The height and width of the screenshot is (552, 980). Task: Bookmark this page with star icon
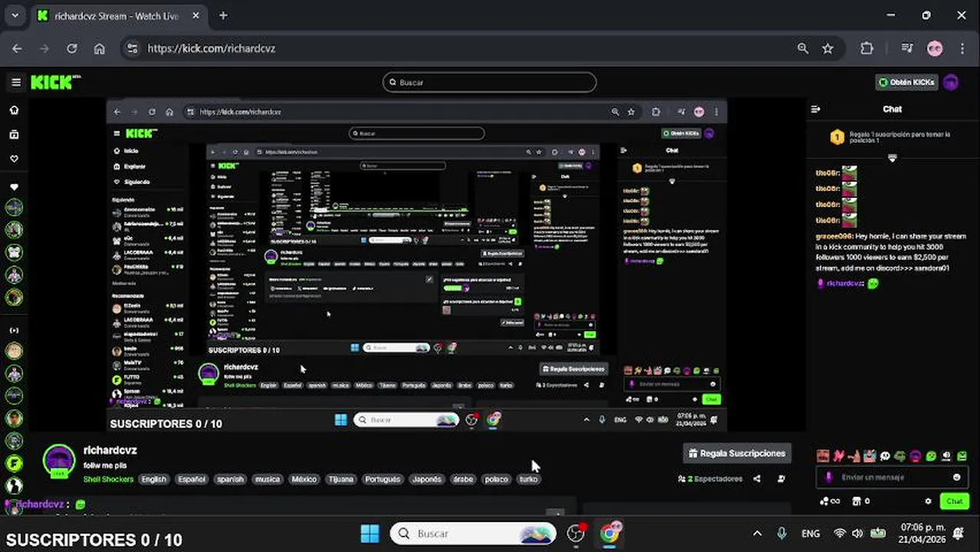coord(827,48)
